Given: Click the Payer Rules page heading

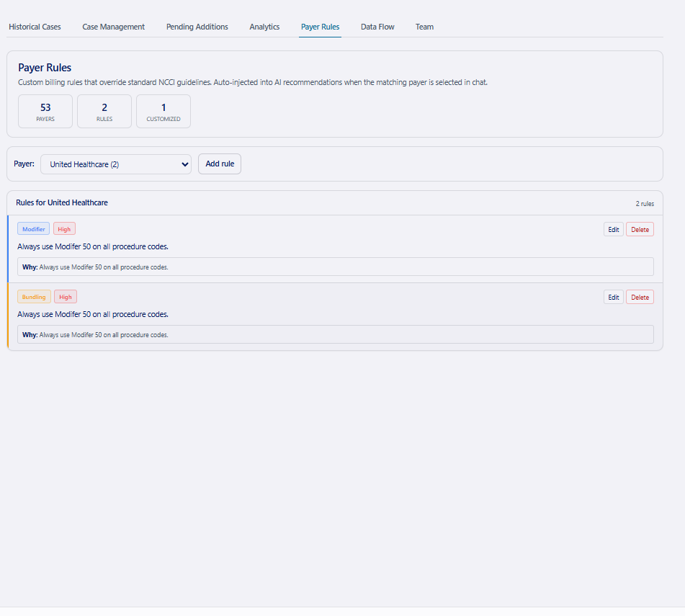Looking at the screenshot, I should (45, 68).
